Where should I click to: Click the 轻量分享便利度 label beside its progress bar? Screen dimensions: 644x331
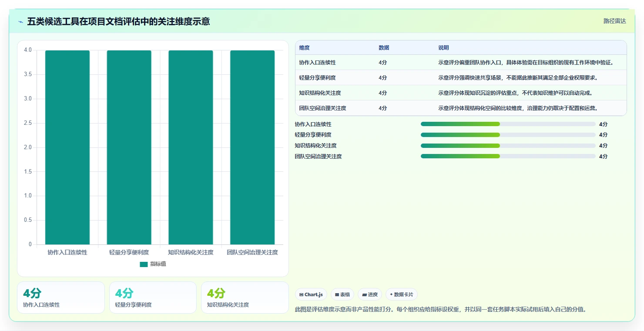(x=313, y=135)
